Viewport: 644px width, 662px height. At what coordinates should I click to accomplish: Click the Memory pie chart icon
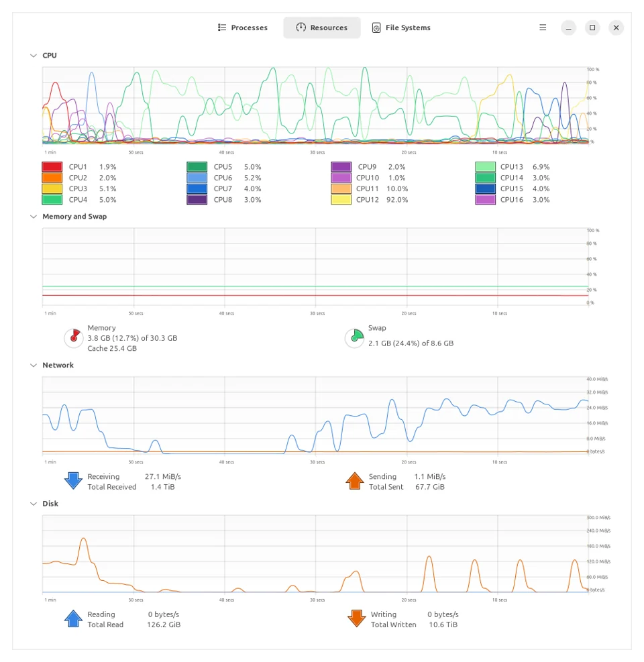pyautogui.click(x=74, y=338)
